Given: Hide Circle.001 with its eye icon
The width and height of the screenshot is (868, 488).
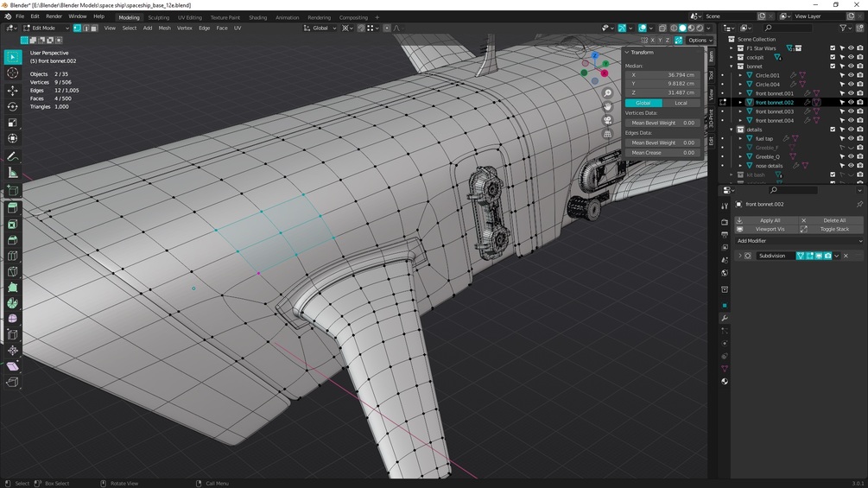Looking at the screenshot, I should 851,75.
